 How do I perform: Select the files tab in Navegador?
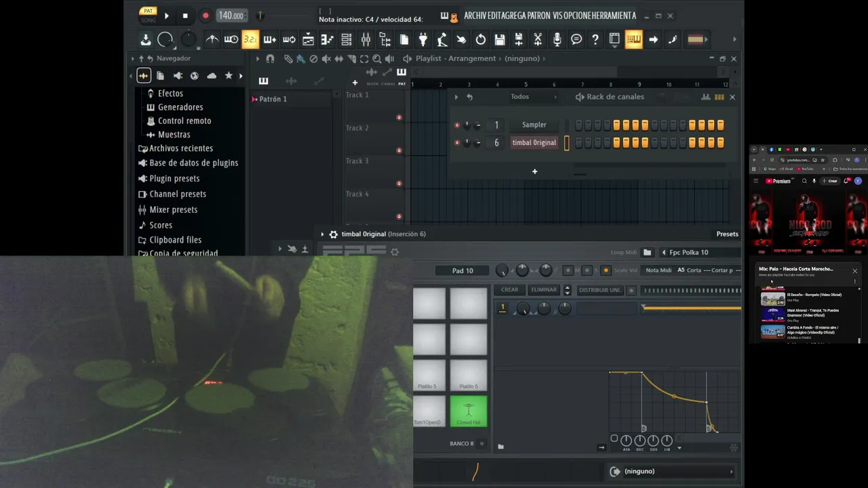161,76
